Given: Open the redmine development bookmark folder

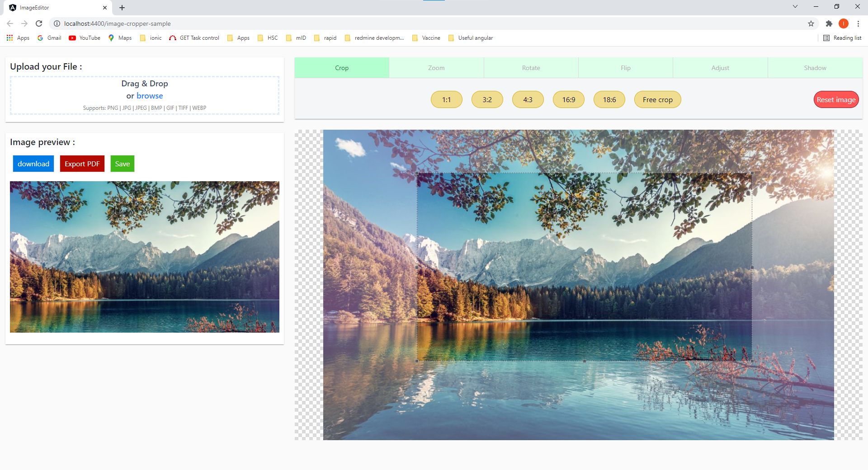Looking at the screenshot, I should (x=374, y=38).
